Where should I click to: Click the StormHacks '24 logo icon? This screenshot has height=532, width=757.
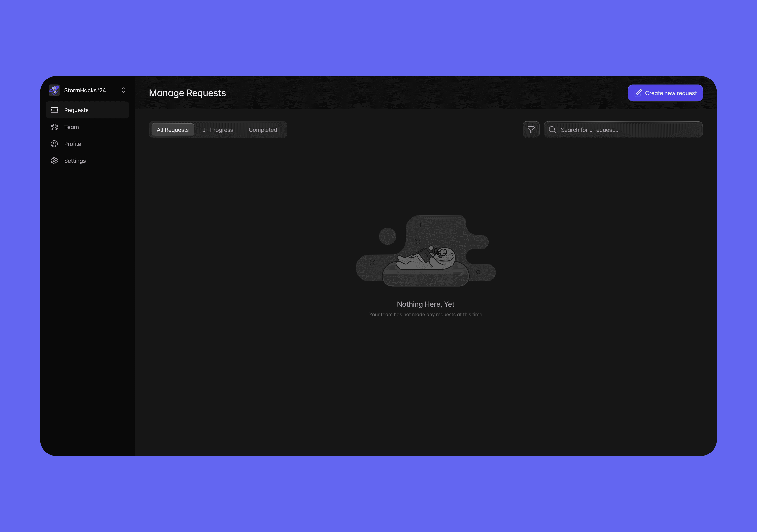(x=54, y=90)
